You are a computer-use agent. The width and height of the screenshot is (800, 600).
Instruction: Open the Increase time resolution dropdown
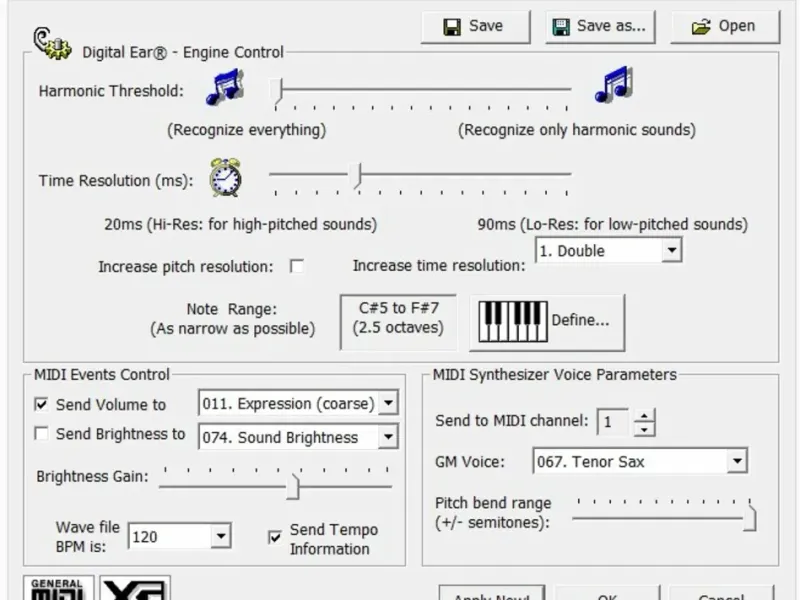pyautogui.click(x=671, y=251)
